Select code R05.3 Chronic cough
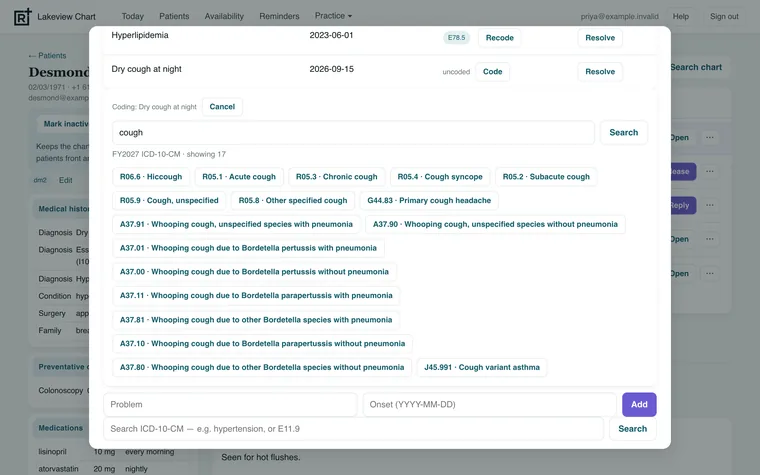The width and height of the screenshot is (760, 475). coord(336,177)
